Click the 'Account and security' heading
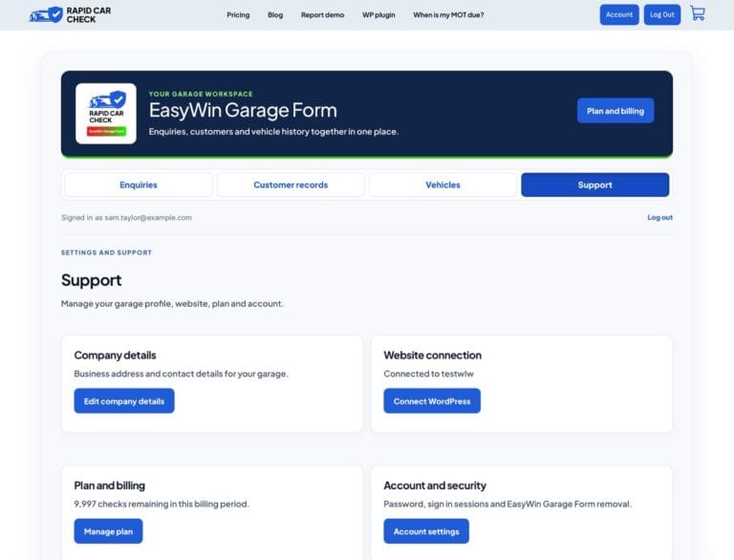The image size is (734, 560). (x=435, y=485)
